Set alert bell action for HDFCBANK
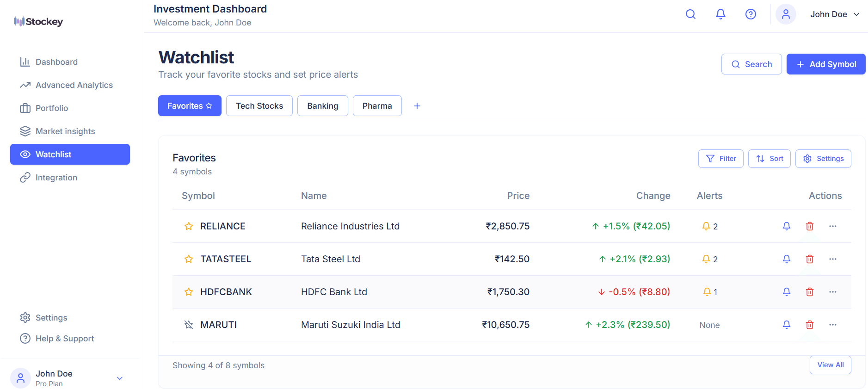 coord(787,292)
